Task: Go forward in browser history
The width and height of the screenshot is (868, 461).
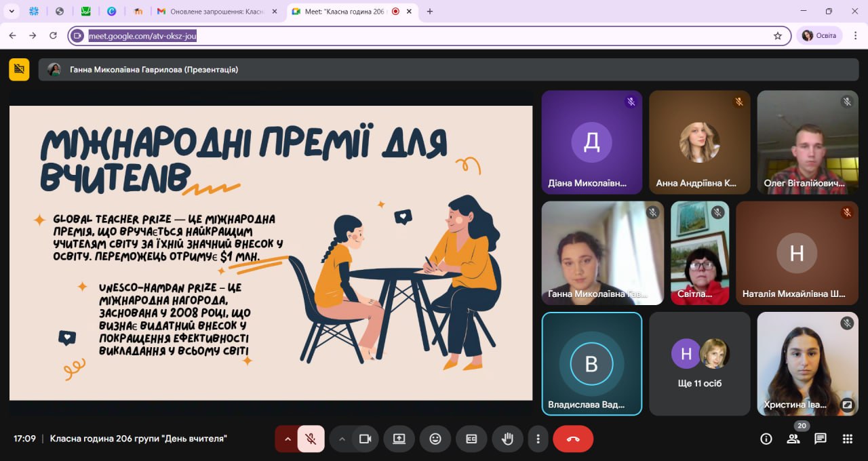Action: (x=33, y=36)
